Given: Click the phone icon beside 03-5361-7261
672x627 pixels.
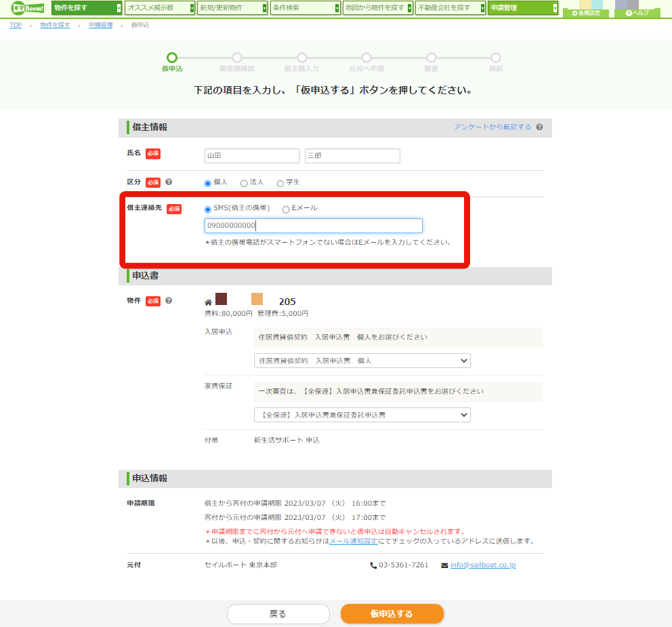Looking at the screenshot, I should [x=373, y=565].
